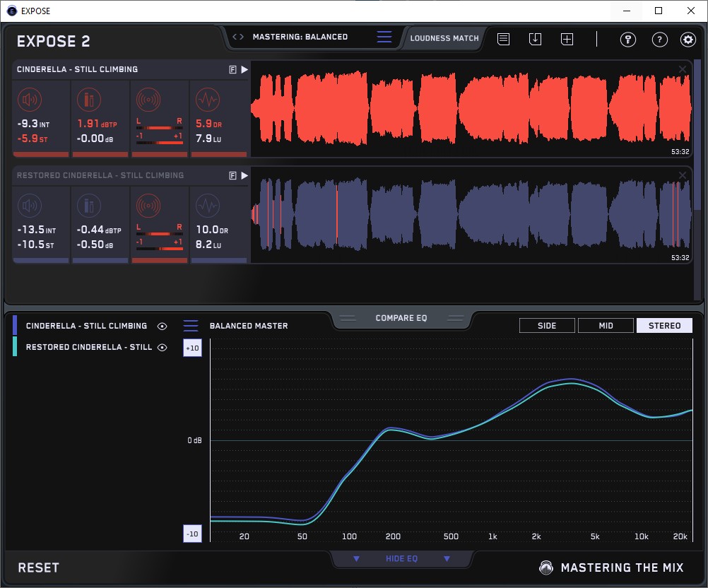708x588 pixels.
Task: Click the dynamic range icon for Cinderella track
Action: pyautogui.click(x=208, y=100)
